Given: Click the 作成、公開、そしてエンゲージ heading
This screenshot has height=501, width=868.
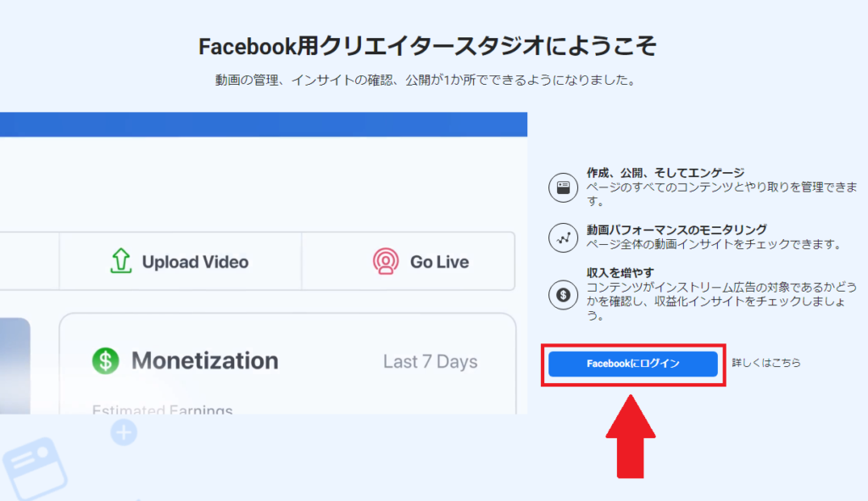Looking at the screenshot, I should click(x=665, y=173).
